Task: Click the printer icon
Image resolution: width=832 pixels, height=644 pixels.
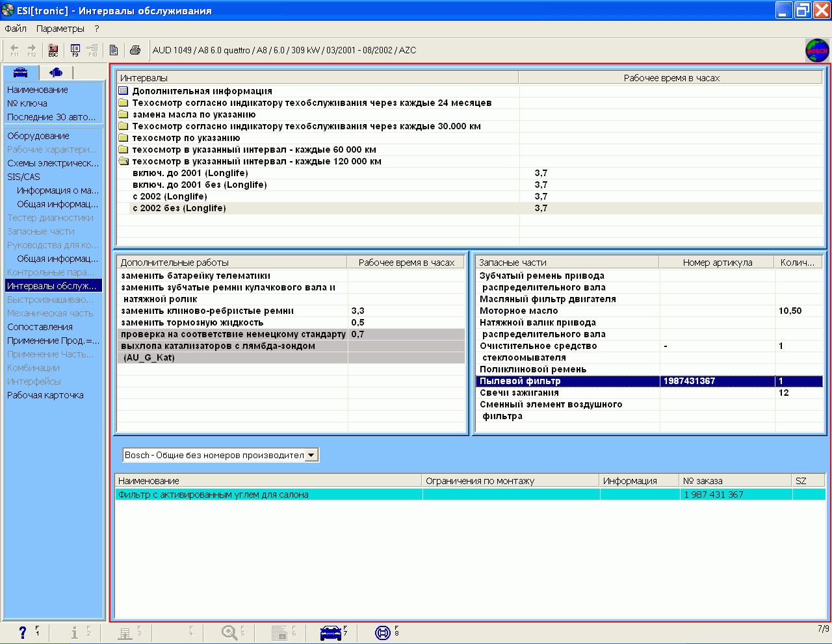Action: (x=135, y=50)
